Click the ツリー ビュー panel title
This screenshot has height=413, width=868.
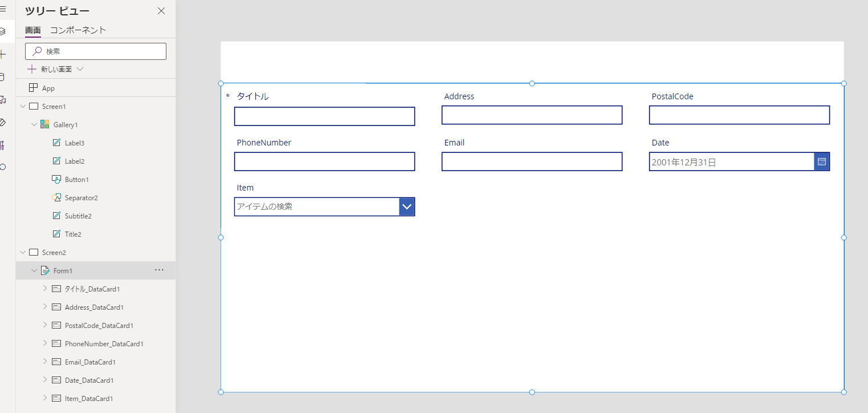57,11
